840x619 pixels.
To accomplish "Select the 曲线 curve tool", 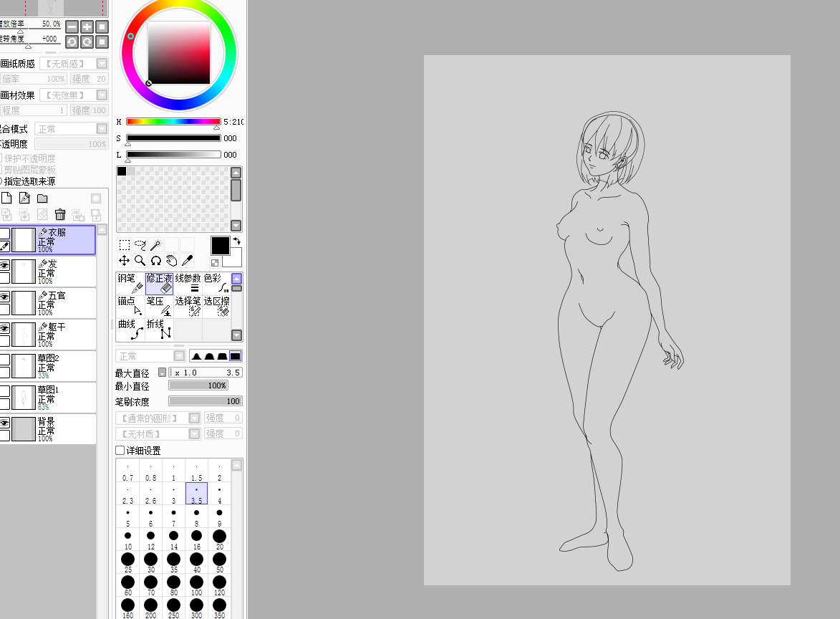I will 131,330.
